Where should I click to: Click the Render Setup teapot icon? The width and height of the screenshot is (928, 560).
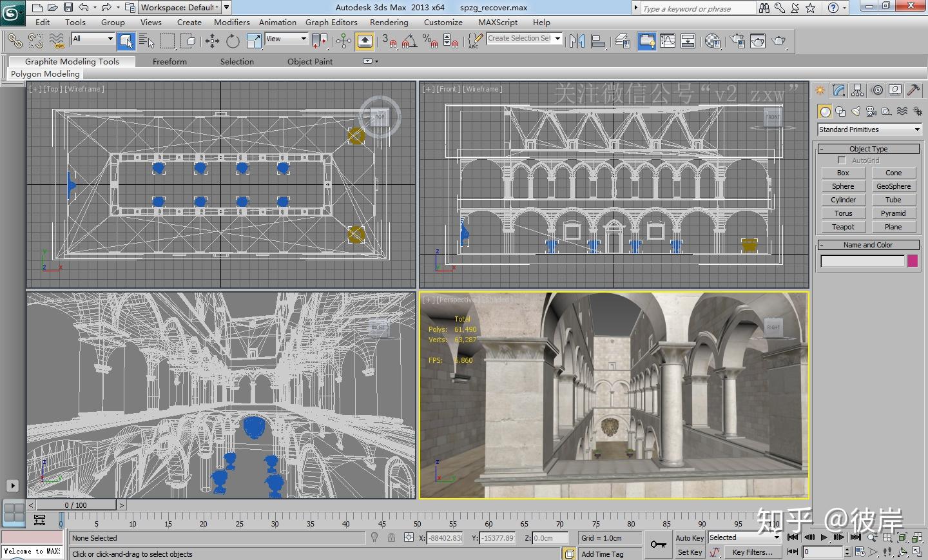click(738, 42)
